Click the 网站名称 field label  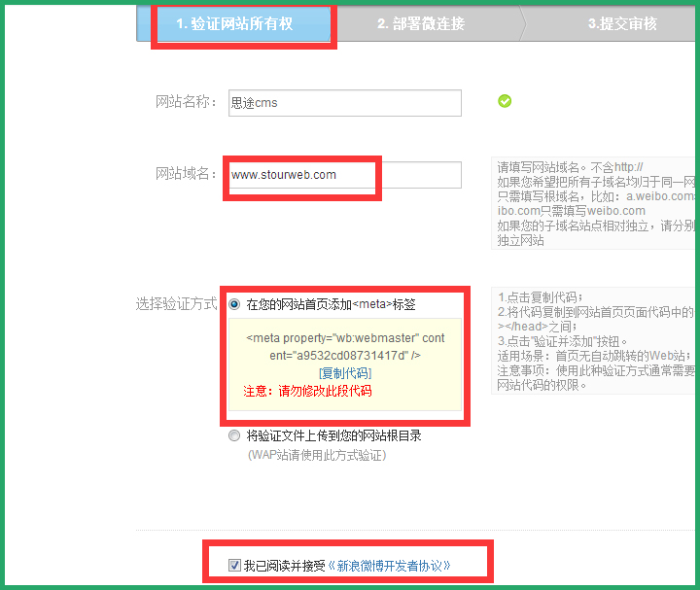(186, 102)
